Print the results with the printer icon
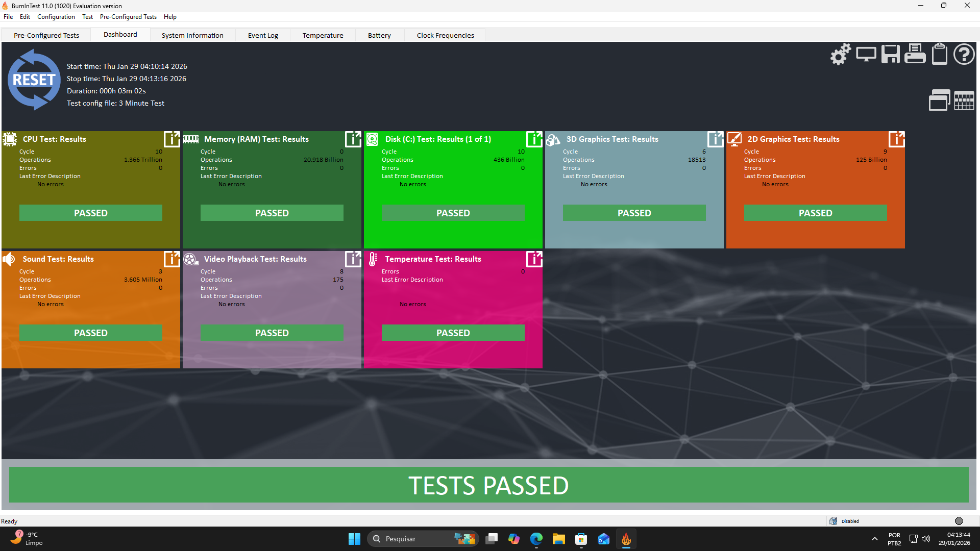980x551 pixels. coord(915,54)
